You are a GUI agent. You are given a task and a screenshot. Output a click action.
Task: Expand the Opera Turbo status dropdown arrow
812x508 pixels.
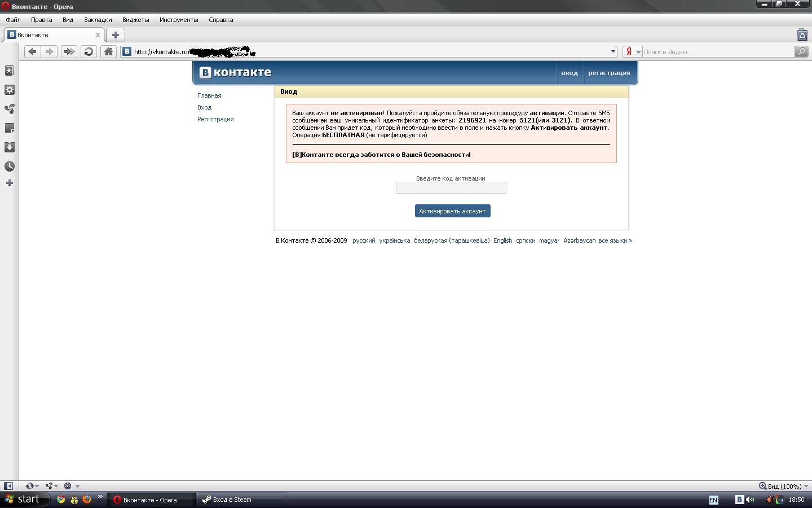pyautogui.click(x=77, y=486)
